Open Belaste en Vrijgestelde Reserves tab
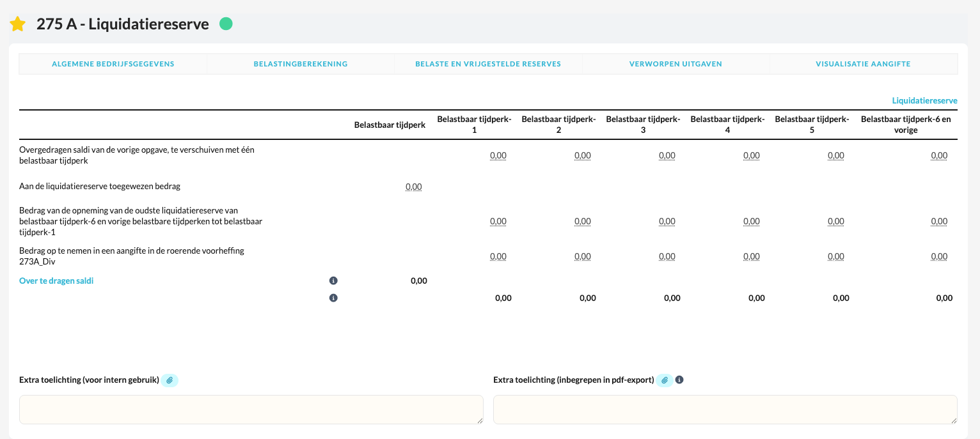The width and height of the screenshot is (980, 439). 488,64
